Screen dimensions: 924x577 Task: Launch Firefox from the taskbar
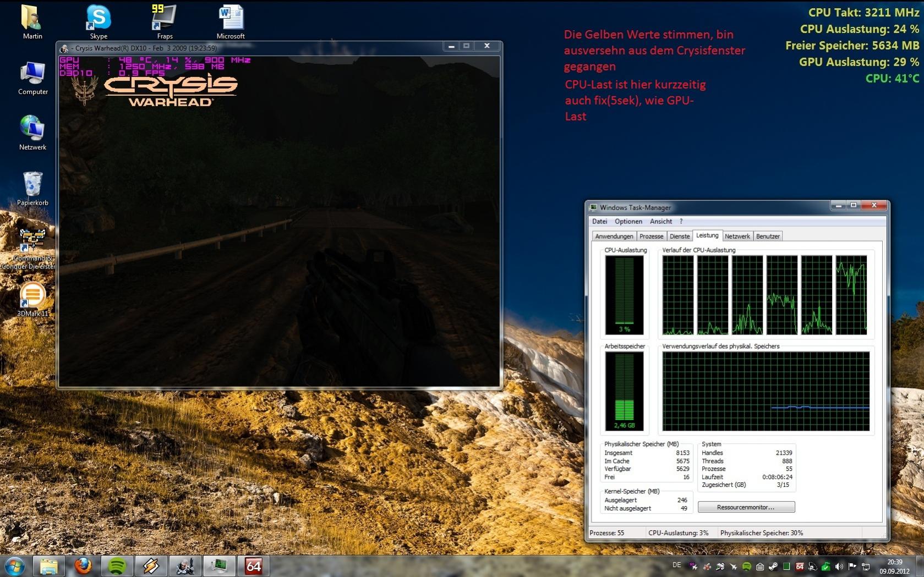pos(83,566)
